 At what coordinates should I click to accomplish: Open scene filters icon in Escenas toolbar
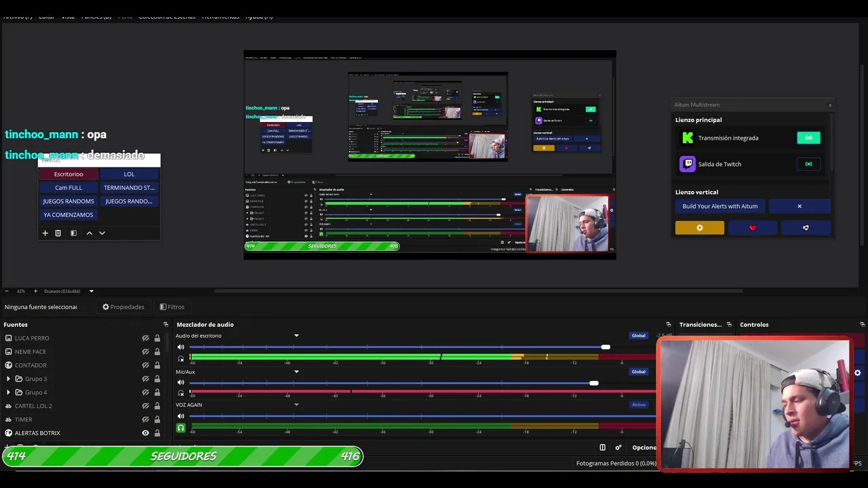coord(74,233)
